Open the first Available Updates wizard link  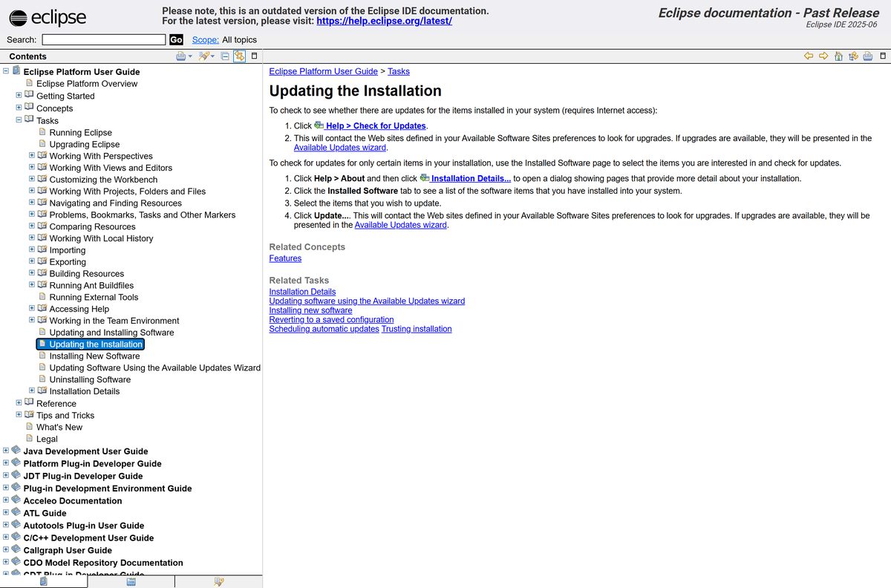click(x=340, y=147)
